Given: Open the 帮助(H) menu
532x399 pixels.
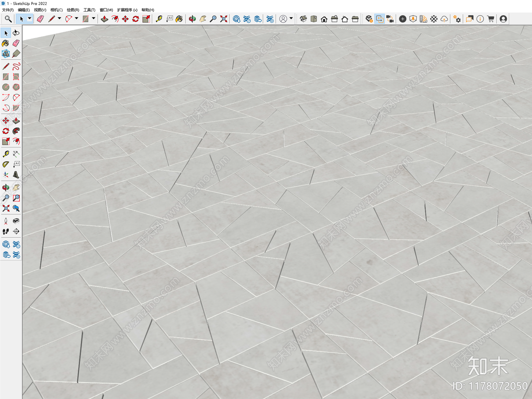Looking at the screenshot, I should pos(148,10).
